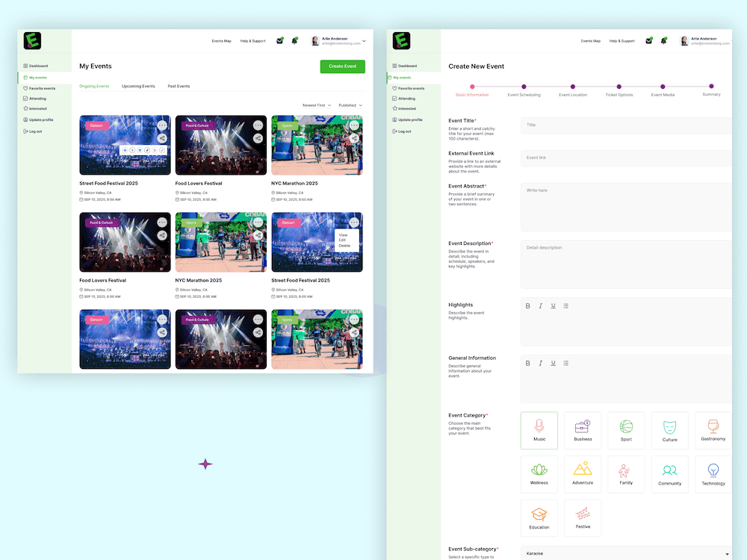Toggle underline in the General Information editor
Viewport: 747px width, 560px height.
tap(553, 364)
